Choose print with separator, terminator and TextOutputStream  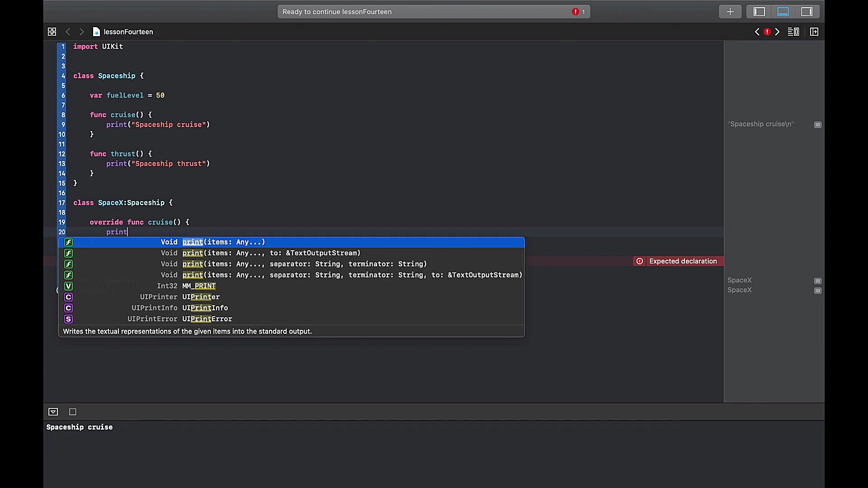coord(291,275)
